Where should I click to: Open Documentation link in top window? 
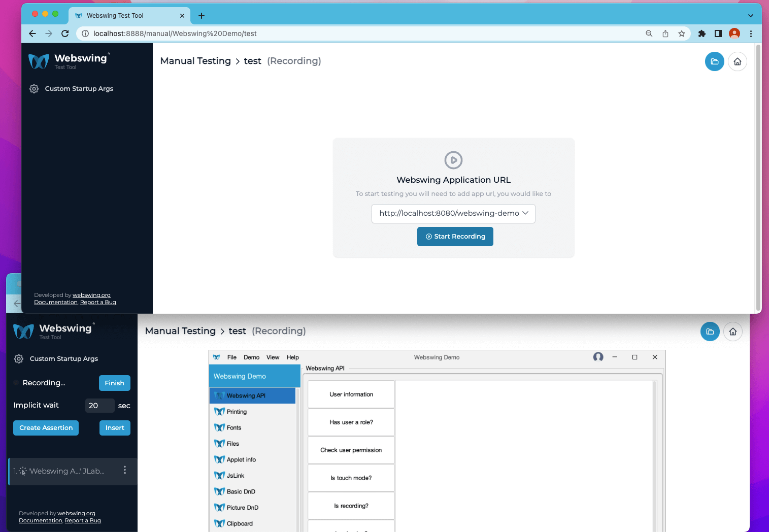[56, 302]
